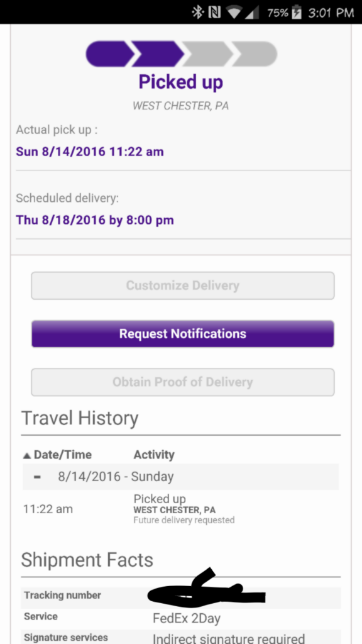Tap the 11:22 am Picked up entry
This screenshot has width=362, height=644.
pyautogui.click(x=180, y=509)
